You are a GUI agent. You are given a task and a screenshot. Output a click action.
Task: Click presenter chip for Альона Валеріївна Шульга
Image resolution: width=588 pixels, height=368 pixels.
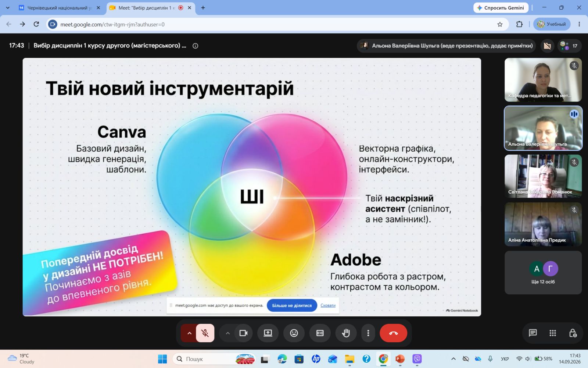[x=447, y=46]
